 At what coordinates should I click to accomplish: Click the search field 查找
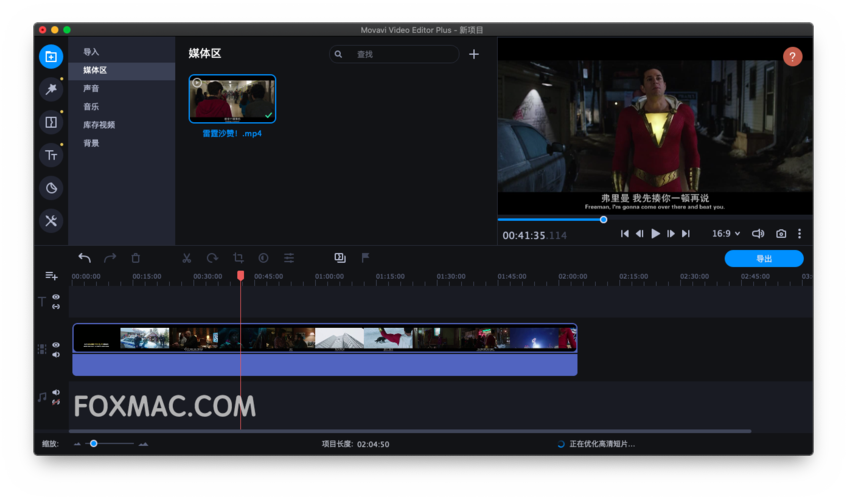pos(394,54)
